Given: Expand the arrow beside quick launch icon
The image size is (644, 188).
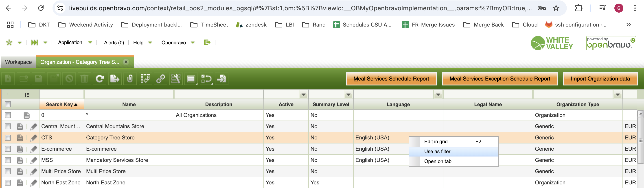Looking at the screenshot, I should pyautogui.click(x=45, y=43).
